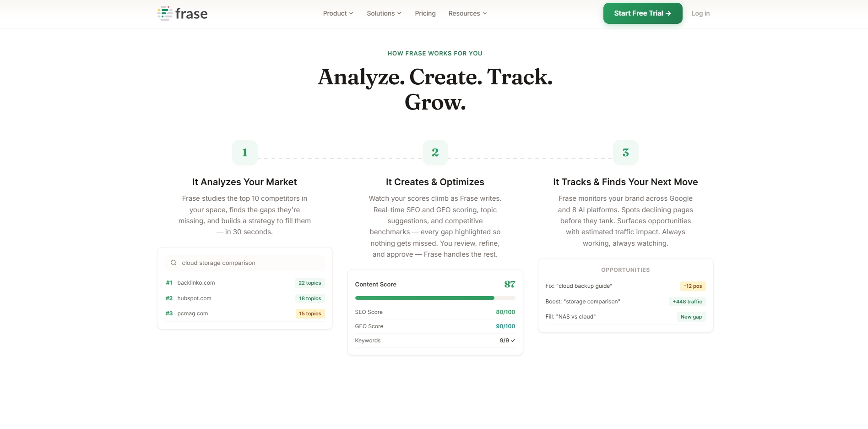Click the Content Score progress bar

click(x=435, y=298)
